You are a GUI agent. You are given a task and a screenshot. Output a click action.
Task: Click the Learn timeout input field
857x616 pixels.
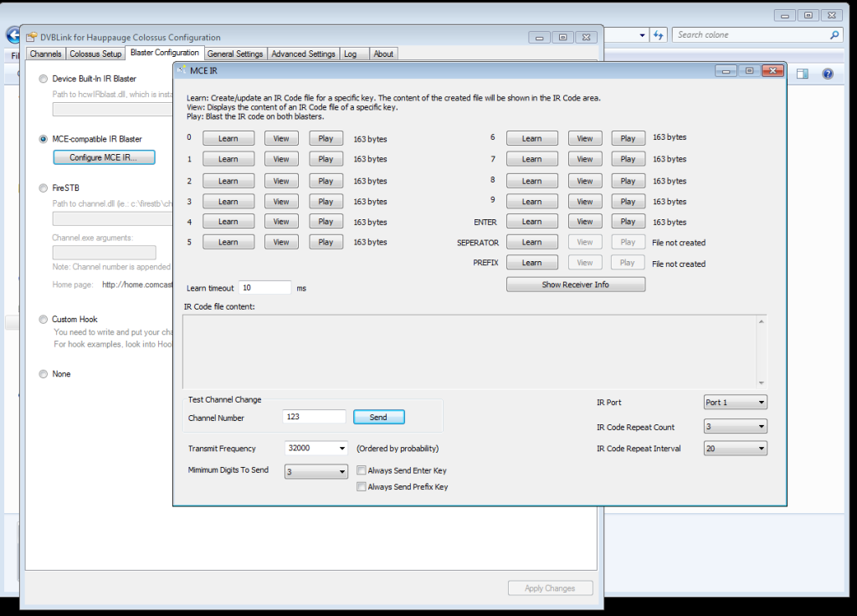coord(265,288)
